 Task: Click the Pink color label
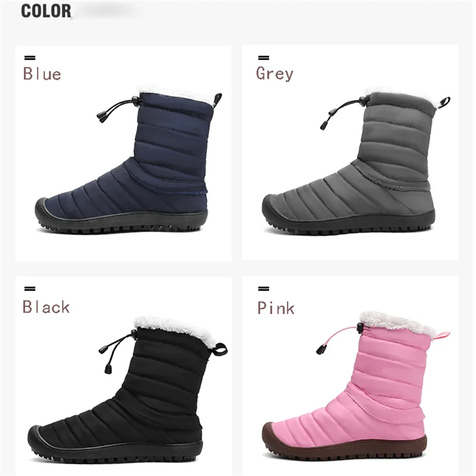click(276, 308)
